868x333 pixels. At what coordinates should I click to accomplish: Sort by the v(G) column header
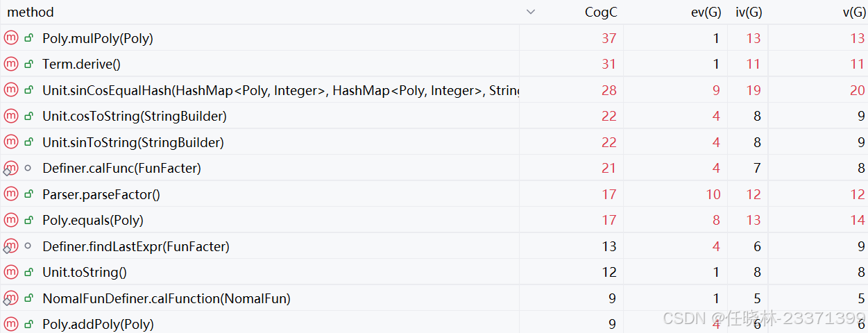pos(853,12)
